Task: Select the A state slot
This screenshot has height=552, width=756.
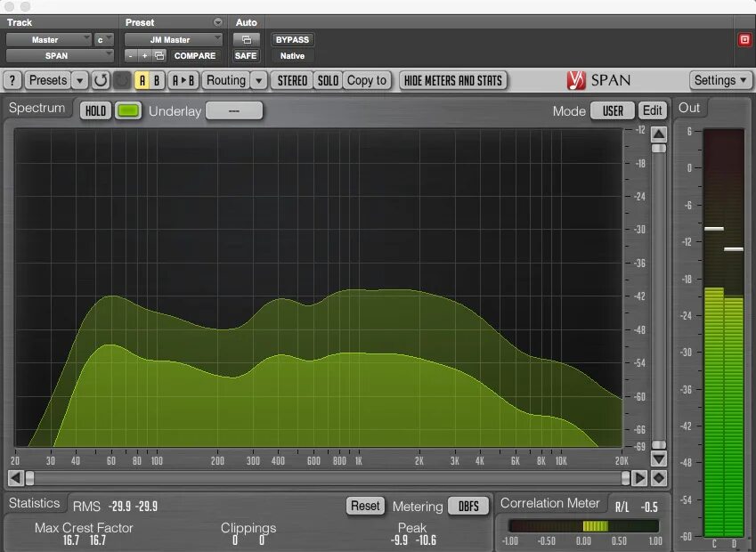Action: pyautogui.click(x=142, y=80)
